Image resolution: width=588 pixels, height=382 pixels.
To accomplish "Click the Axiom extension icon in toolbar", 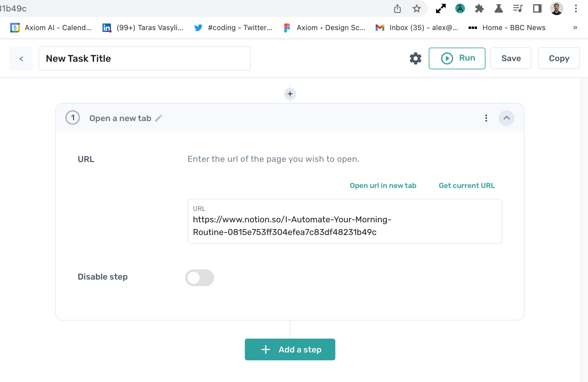I will point(460,8).
